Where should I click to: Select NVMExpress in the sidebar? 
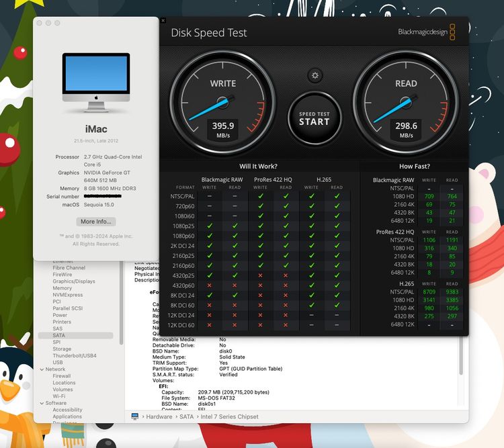click(67, 295)
